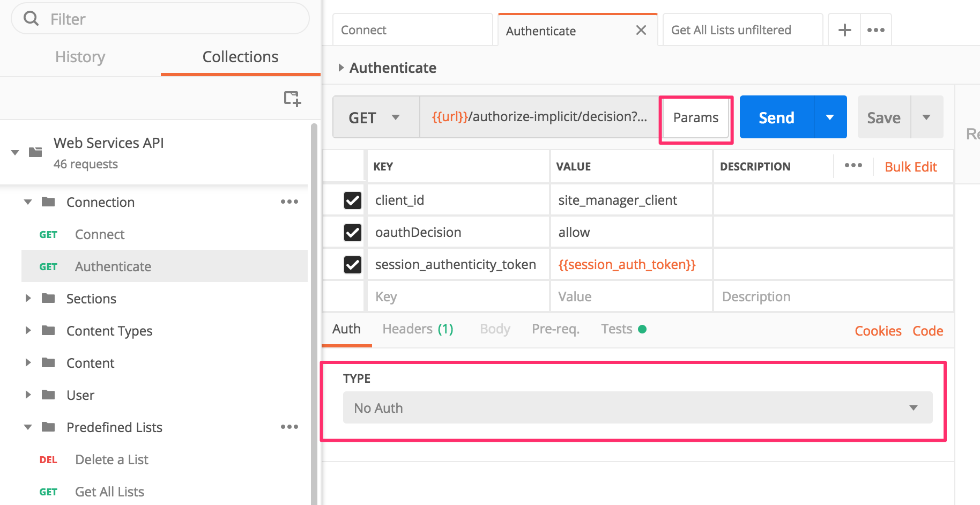
Task: Open Predefined Lists folder more options
Action: [x=289, y=427]
